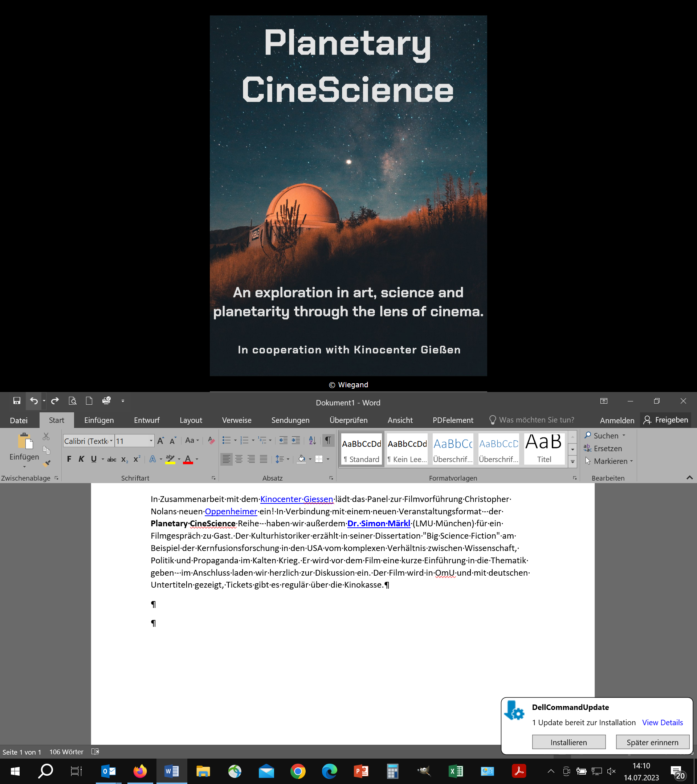This screenshot has height=784, width=697.
Task: Open the Datei tab
Action: [x=19, y=420]
